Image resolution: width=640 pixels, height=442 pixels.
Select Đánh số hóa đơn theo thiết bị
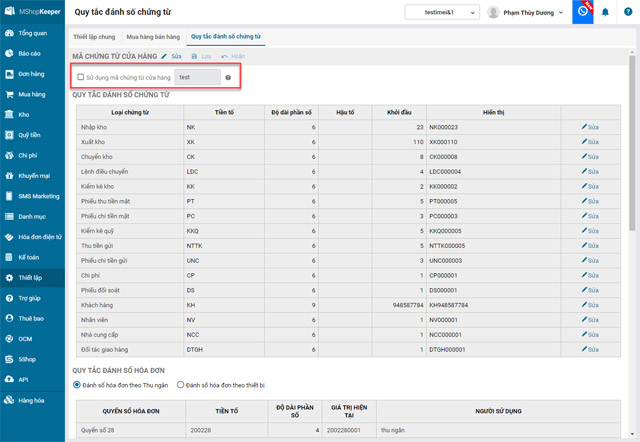180,383
